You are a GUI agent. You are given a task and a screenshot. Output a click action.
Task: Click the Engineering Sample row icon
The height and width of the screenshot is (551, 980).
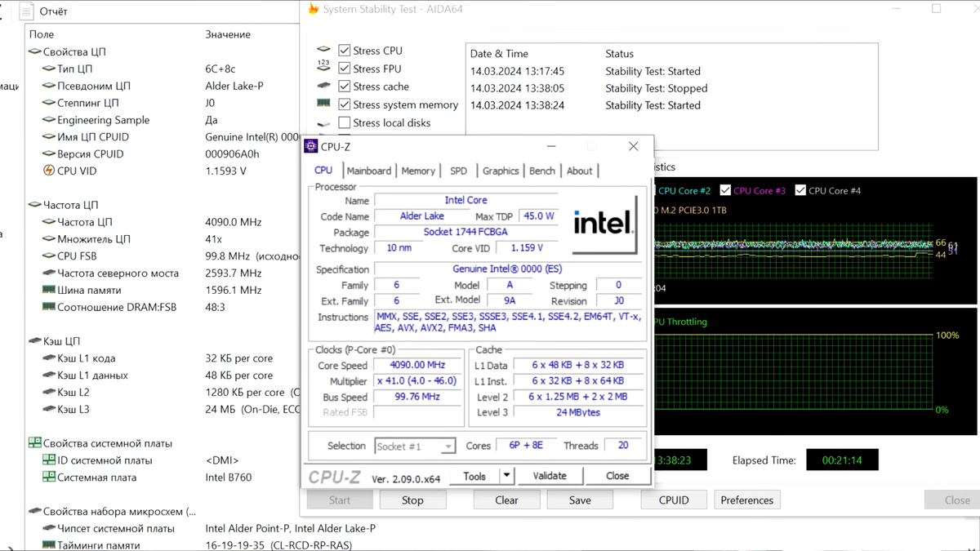(48, 120)
